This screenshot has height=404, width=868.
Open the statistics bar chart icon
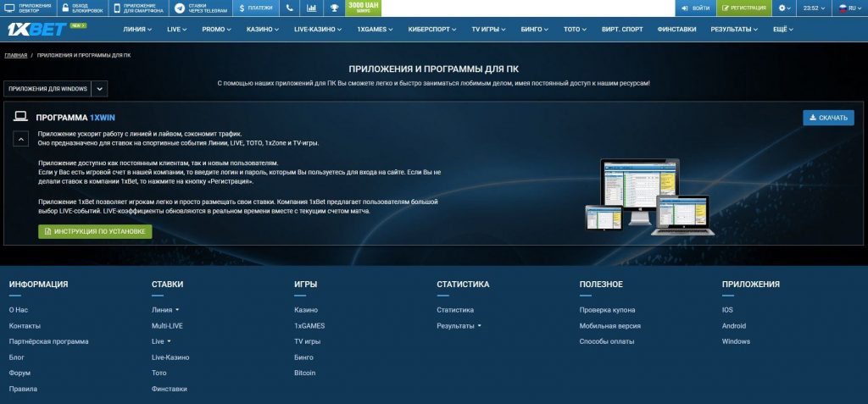coord(312,8)
